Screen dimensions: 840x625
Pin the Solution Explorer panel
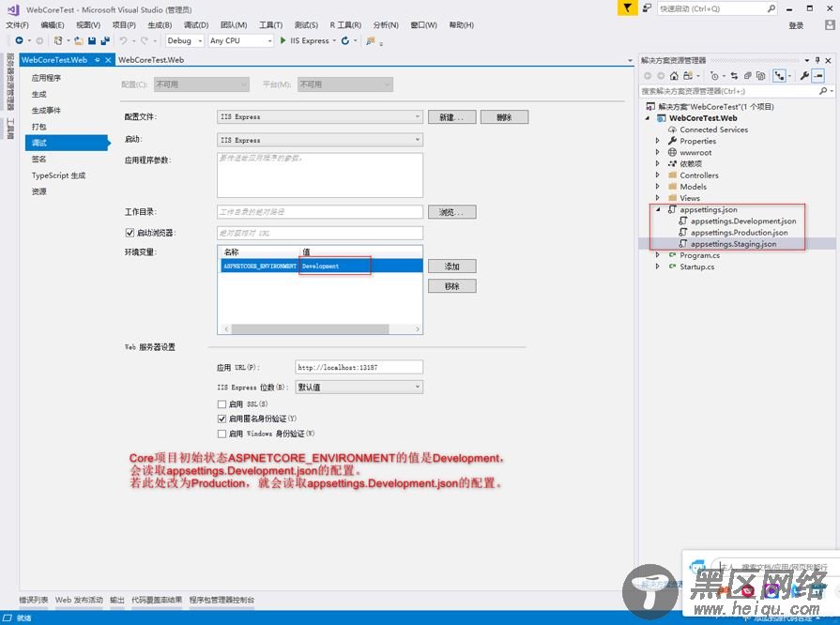(817, 60)
